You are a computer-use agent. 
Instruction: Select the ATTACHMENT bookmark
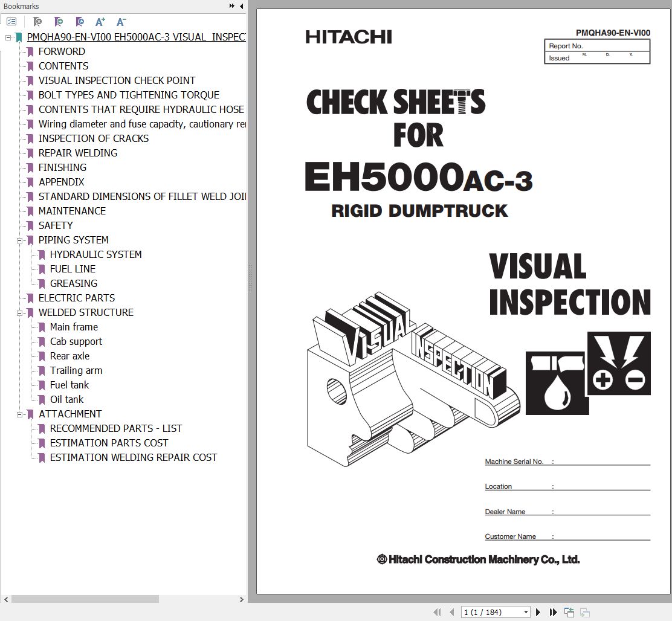point(70,414)
